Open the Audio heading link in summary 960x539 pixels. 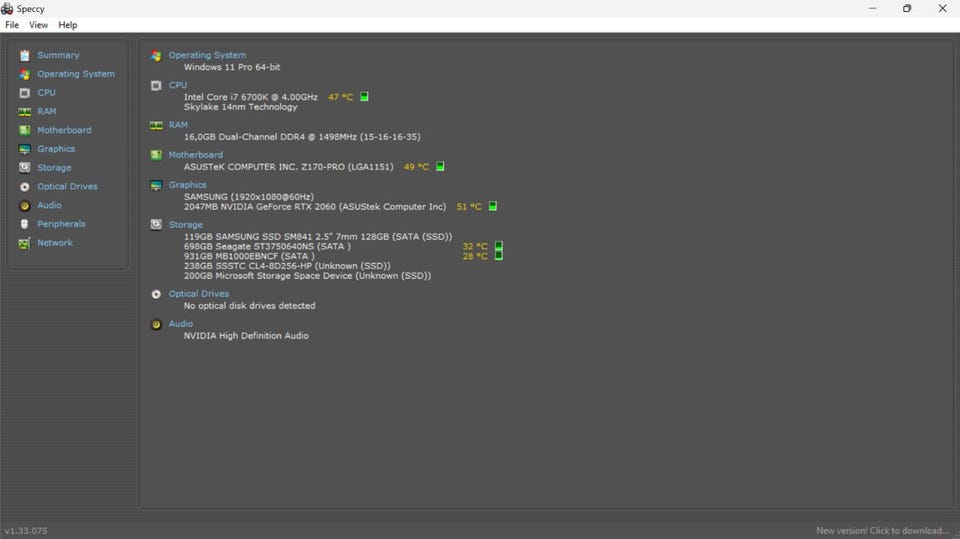[x=181, y=324]
